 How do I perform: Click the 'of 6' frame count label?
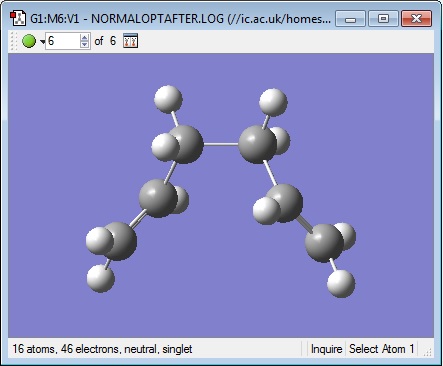(105, 41)
